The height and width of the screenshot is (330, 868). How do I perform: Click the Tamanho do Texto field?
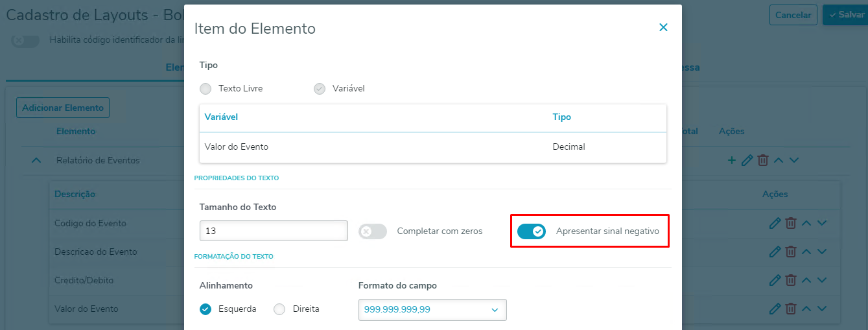point(274,231)
